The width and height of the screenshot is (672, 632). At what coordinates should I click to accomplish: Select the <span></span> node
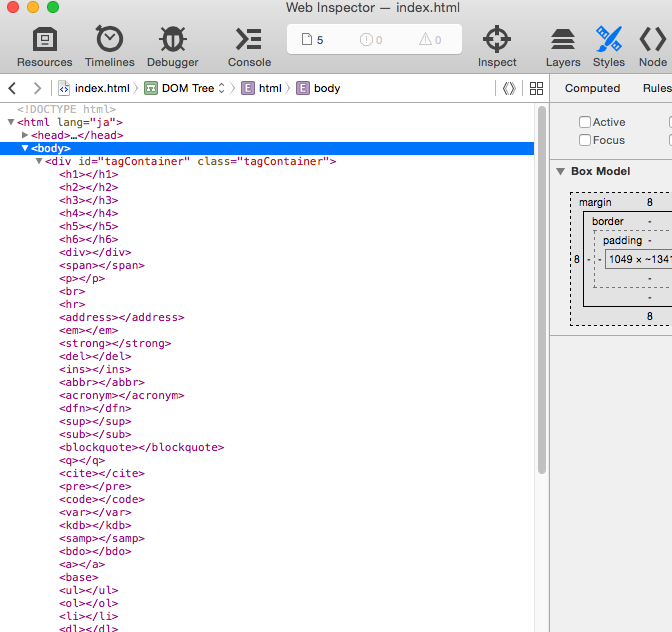coord(102,265)
